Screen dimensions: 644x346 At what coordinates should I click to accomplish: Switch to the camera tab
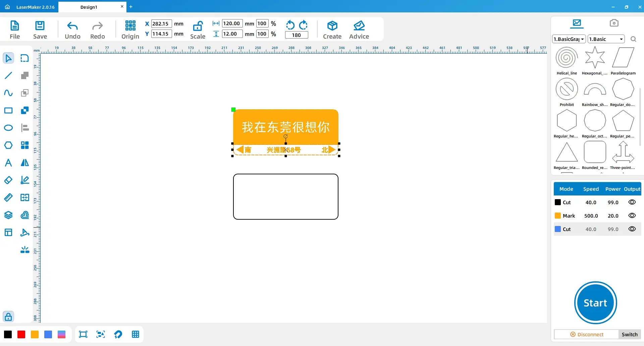pyautogui.click(x=614, y=23)
